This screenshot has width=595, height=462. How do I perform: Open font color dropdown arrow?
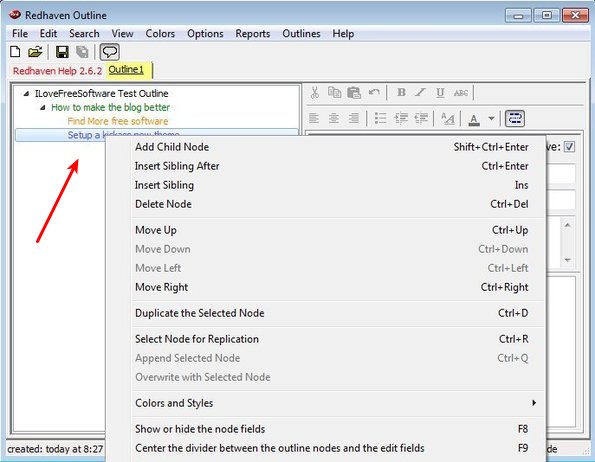point(491,118)
